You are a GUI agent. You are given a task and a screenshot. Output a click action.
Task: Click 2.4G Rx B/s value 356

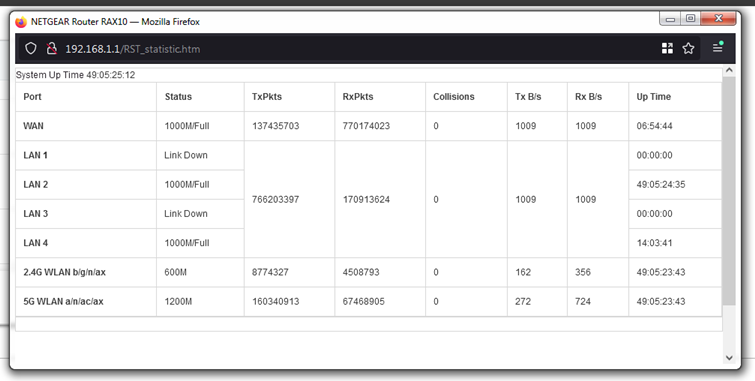point(583,272)
